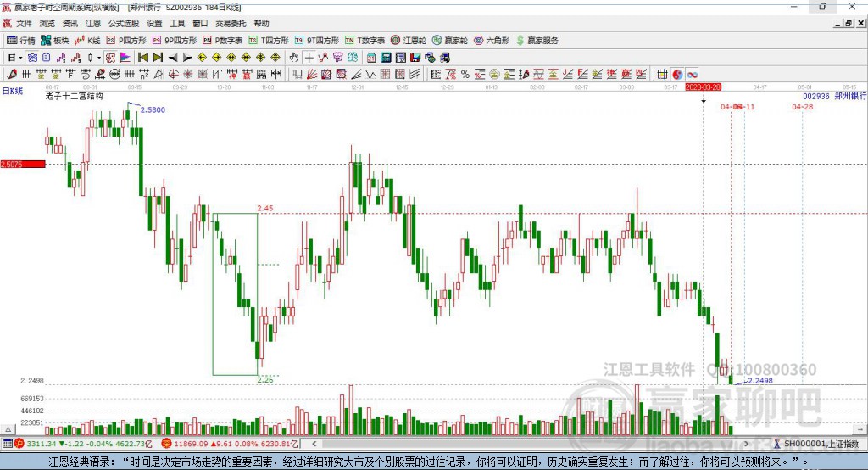This screenshot has width=868, height=470.
Task: Click the floppy disk save icon
Action: [415, 58]
